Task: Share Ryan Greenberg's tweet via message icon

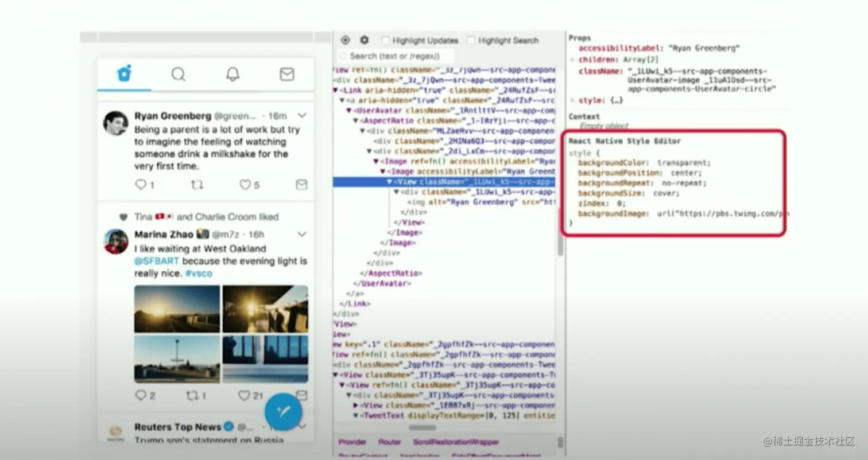Action: tap(301, 185)
